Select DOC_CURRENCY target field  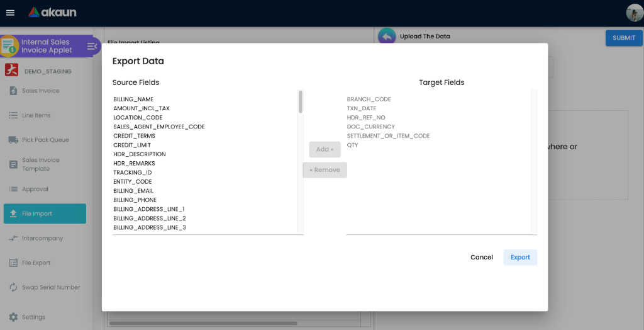coord(371,127)
